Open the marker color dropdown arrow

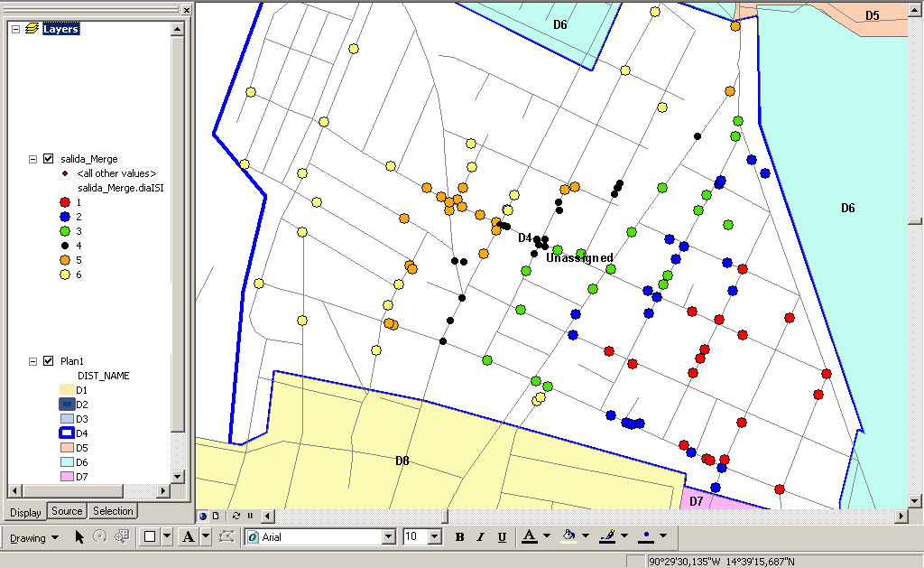coord(663,536)
